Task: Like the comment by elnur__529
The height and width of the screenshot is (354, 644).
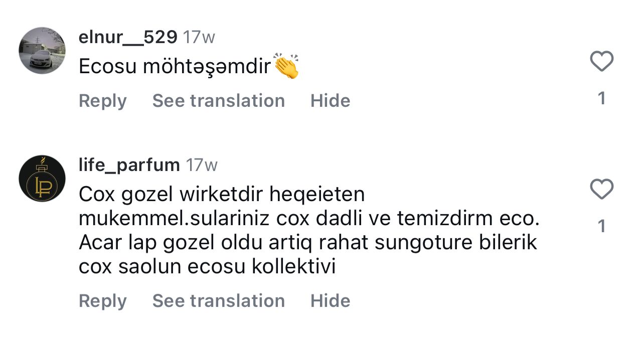Action: pyautogui.click(x=601, y=62)
